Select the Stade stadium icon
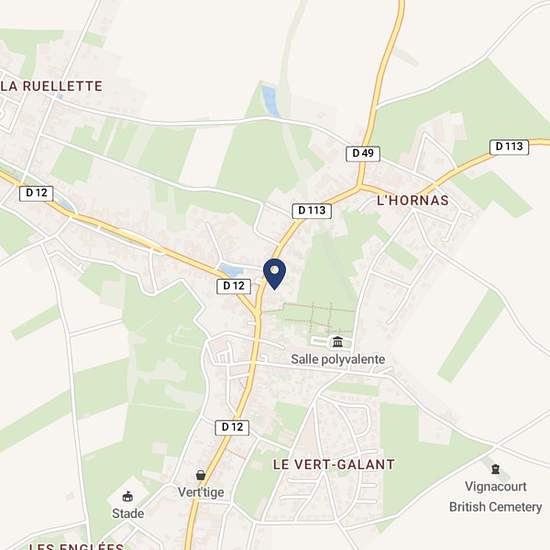The height and width of the screenshot is (550, 550). [128, 496]
